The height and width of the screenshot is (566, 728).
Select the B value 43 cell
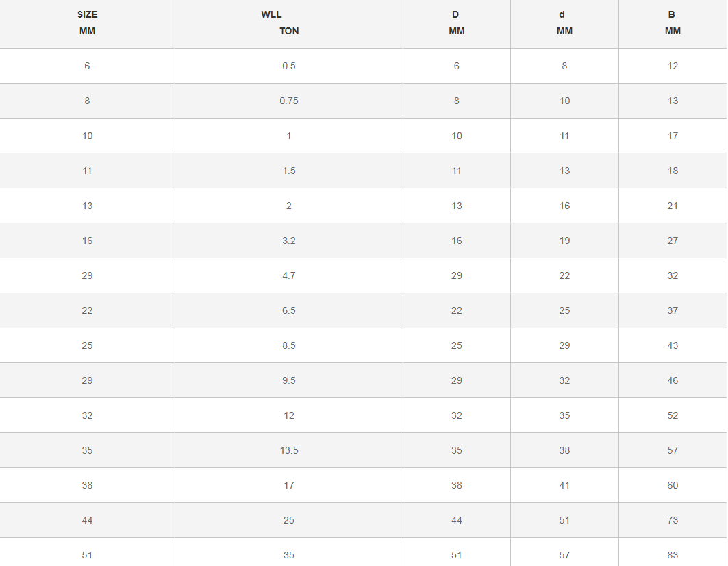pos(673,345)
